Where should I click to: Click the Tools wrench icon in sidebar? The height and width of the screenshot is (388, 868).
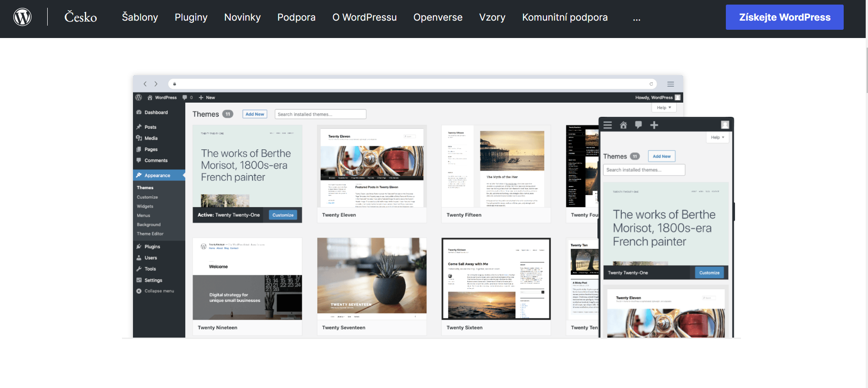(139, 269)
